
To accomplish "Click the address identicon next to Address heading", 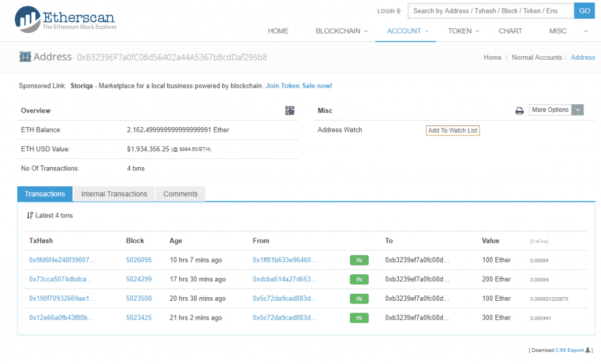I will (25, 57).
